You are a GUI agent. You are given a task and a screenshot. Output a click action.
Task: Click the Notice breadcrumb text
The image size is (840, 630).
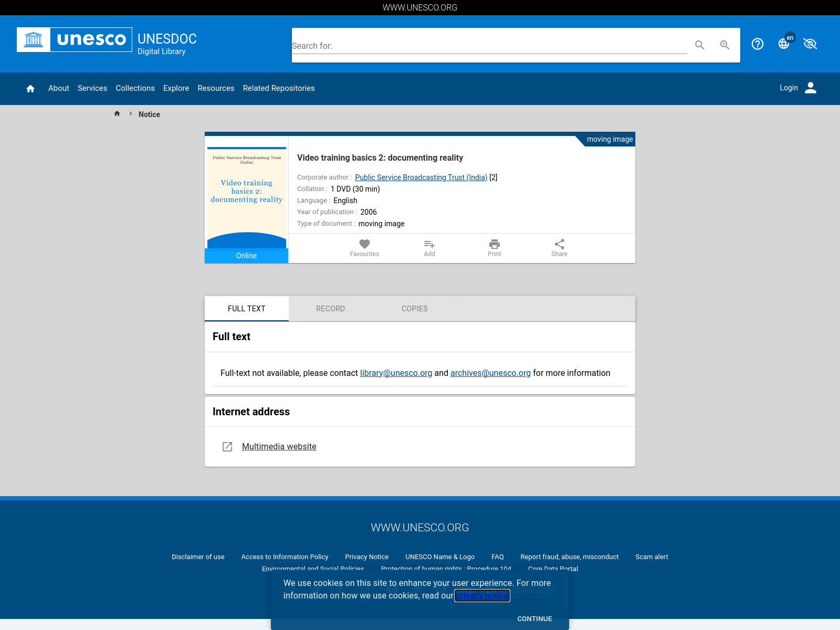(x=149, y=114)
